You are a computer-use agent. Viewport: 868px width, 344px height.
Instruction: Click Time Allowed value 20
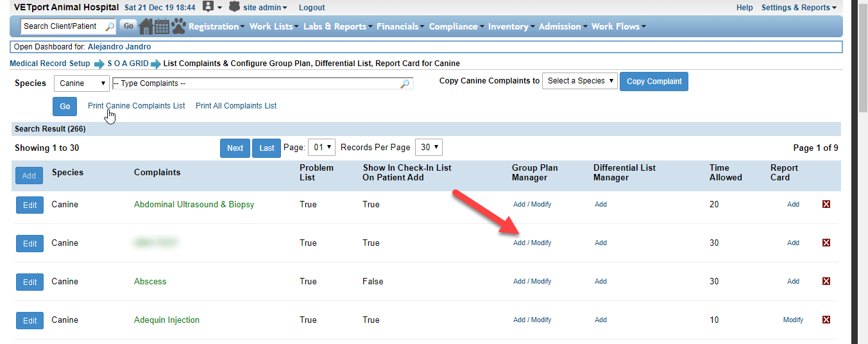714,204
